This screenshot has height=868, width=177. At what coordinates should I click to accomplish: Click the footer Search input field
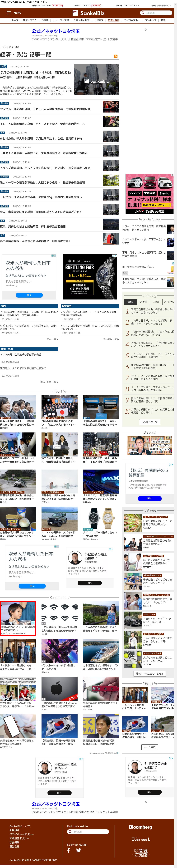tap(89, 831)
